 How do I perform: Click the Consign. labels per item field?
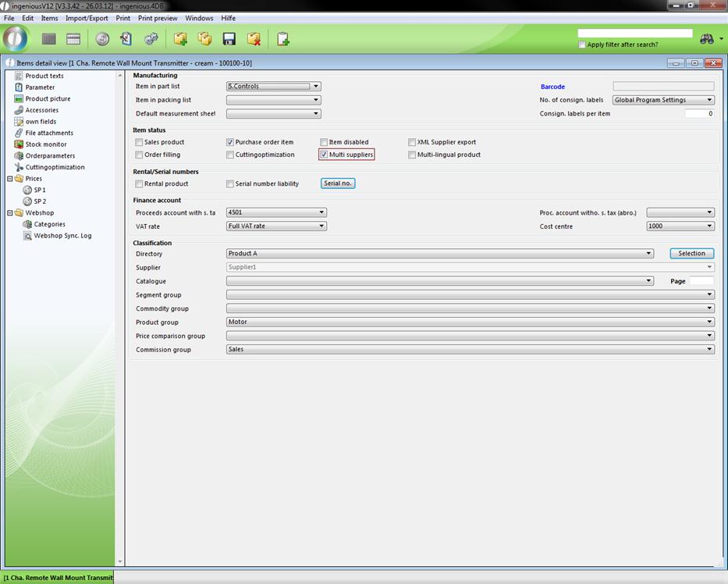(x=698, y=114)
